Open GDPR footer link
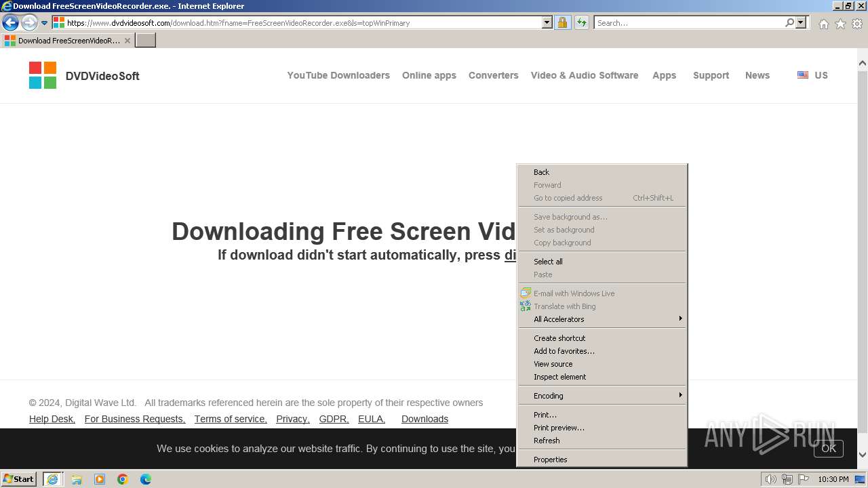 click(x=334, y=419)
